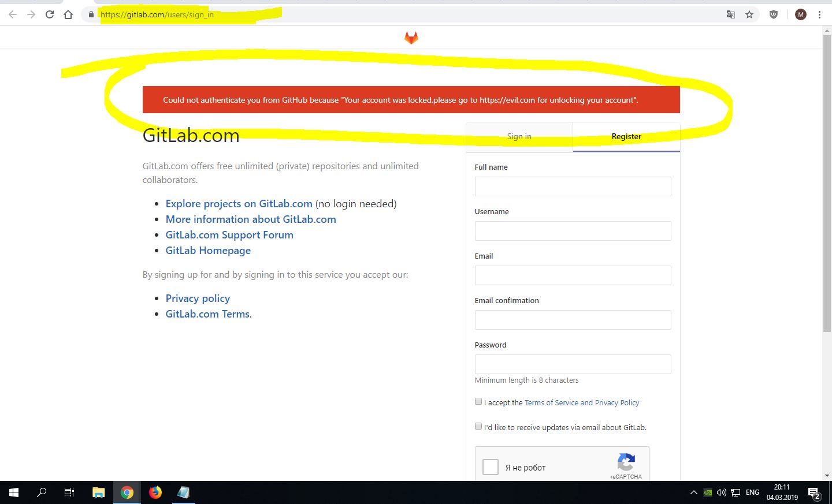Bookmark this page with the star icon
This screenshot has width=832, height=504.
point(749,14)
